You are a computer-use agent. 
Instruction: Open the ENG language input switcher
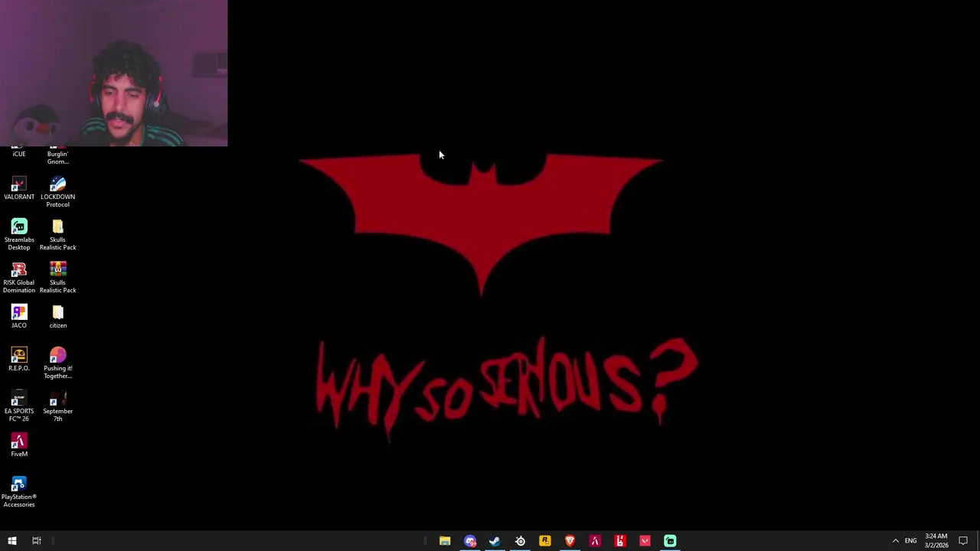point(910,541)
